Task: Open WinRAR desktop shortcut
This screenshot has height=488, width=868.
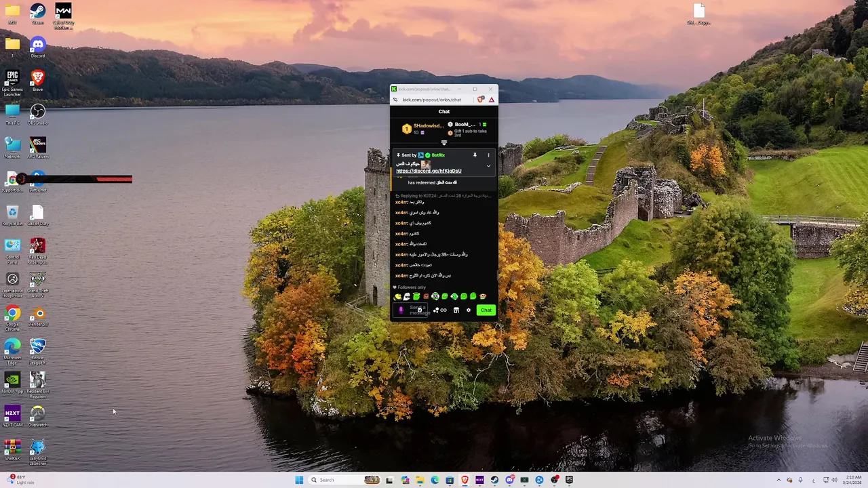Action: tap(12, 449)
